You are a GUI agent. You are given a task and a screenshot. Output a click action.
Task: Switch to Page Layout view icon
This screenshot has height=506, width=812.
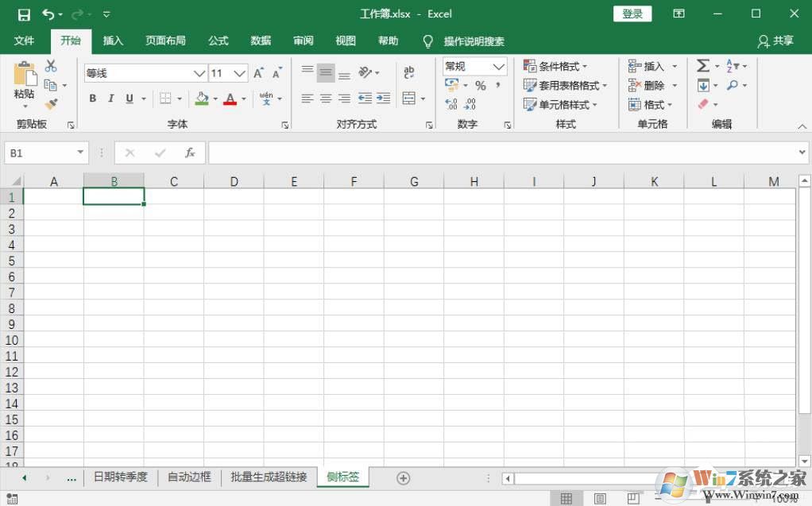click(599, 496)
